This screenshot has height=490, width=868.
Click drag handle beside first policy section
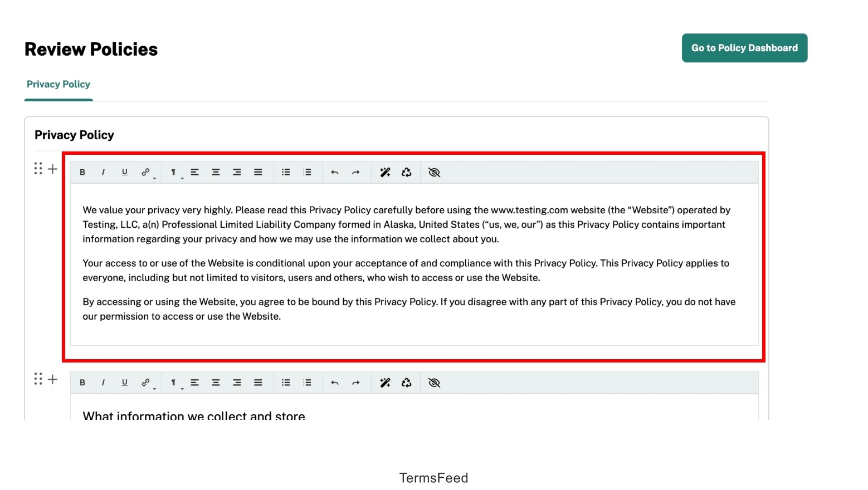38,169
